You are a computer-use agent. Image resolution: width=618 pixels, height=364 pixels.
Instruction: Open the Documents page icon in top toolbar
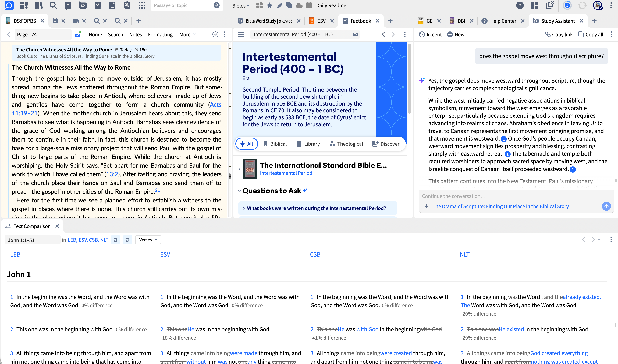click(x=112, y=5)
